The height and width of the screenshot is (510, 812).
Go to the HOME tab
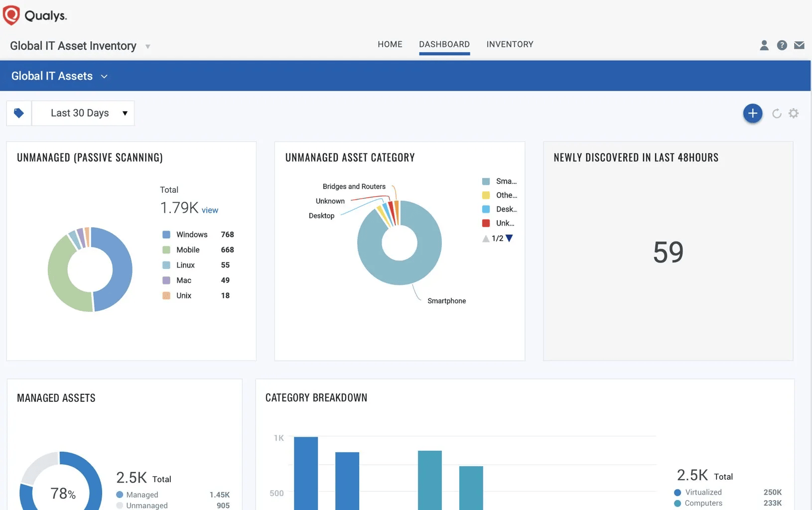click(x=390, y=44)
